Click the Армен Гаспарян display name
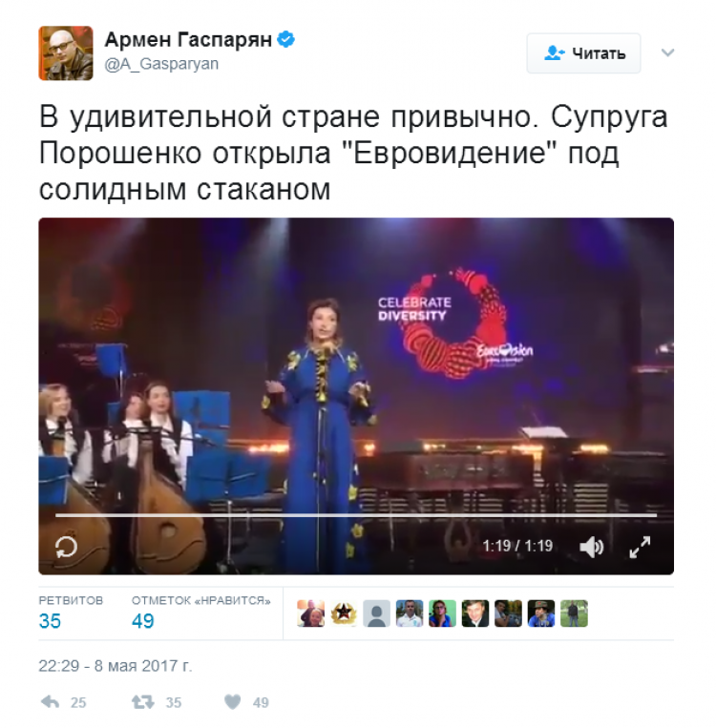This screenshot has width=716, height=728. coord(188,39)
